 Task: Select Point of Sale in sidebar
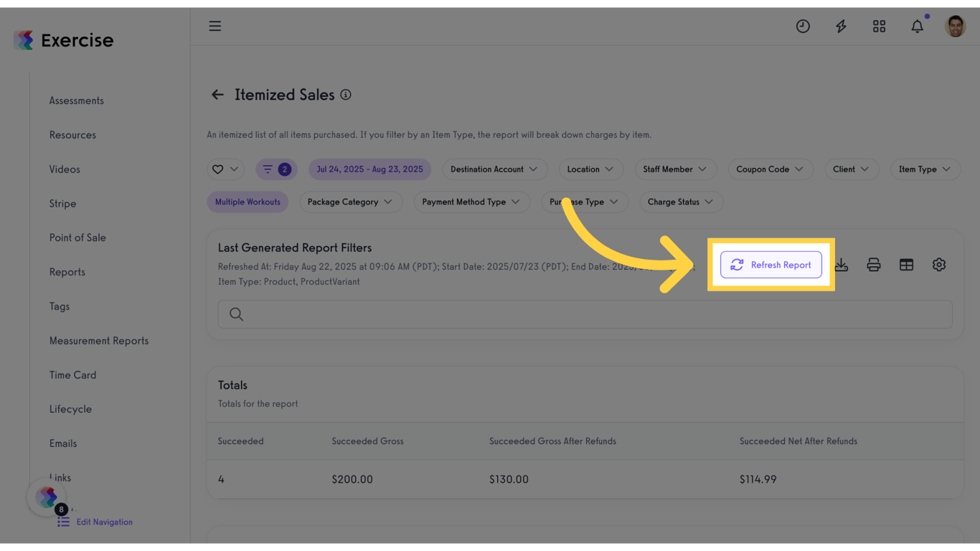pos(77,237)
